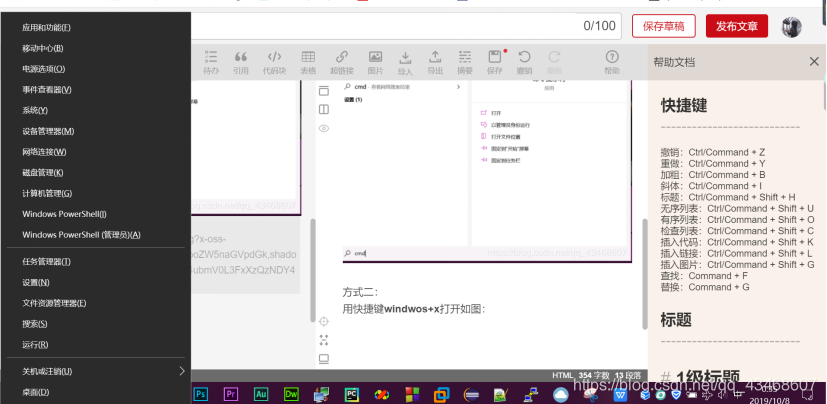Open the 摘要 summary tool
The width and height of the screenshot is (827, 404).
click(465, 62)
